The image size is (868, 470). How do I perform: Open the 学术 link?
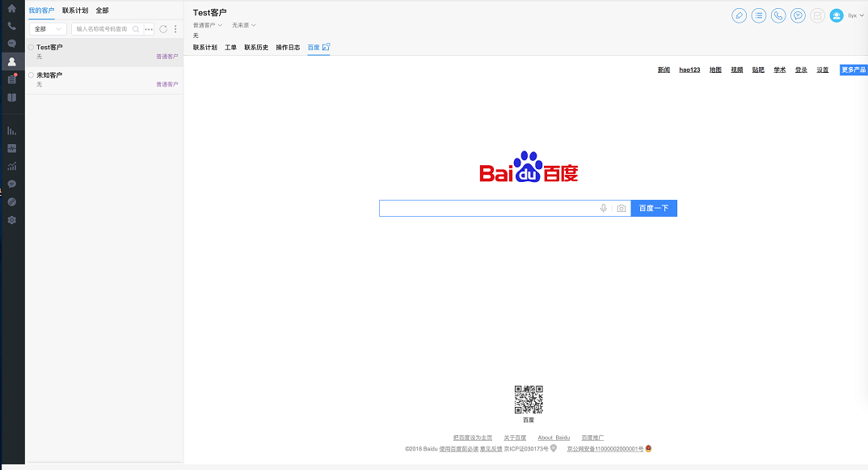click(x=780, y=70)
